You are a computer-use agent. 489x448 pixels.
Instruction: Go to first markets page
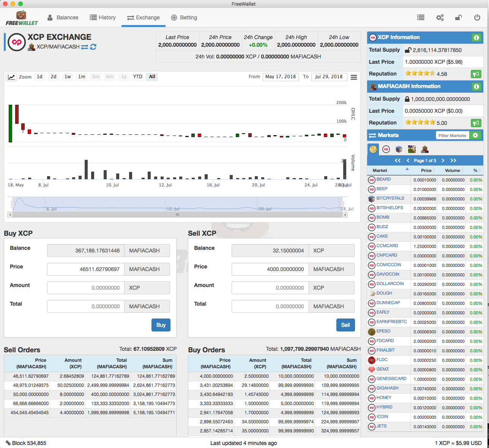click(398, 161)
